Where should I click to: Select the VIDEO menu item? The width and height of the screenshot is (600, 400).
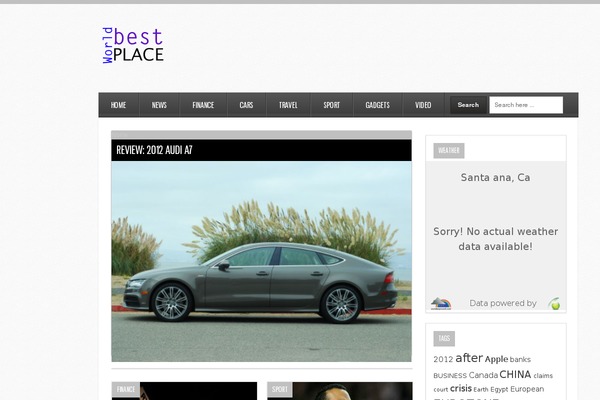[x=423, y=105]
